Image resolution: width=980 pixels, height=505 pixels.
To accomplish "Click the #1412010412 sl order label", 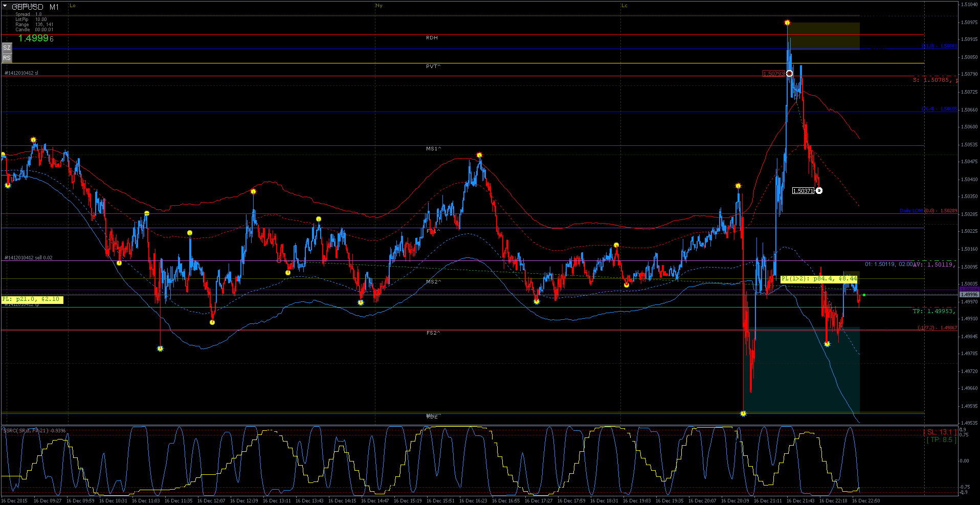I will [x=21, y=73].
